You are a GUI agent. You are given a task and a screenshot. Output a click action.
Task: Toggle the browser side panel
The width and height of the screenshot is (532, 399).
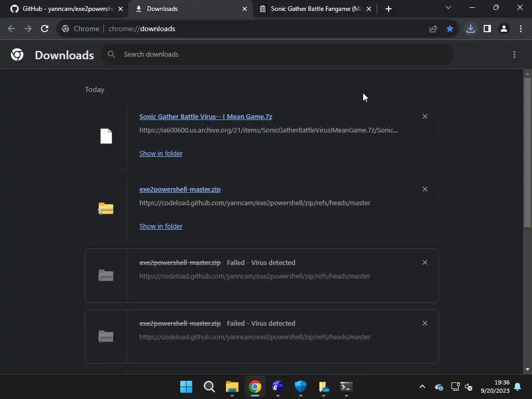click(487, 29)
